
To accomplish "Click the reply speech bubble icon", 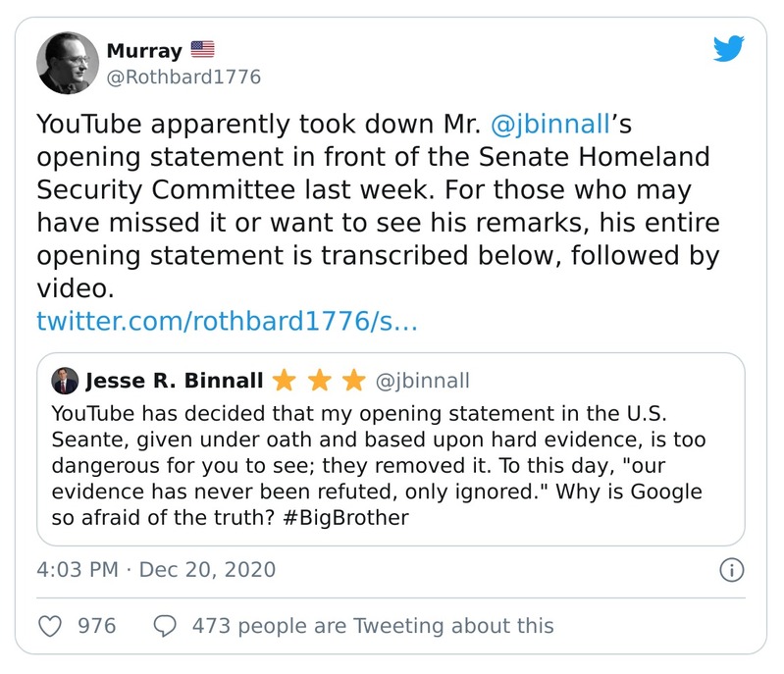I will click(x=165, y=625).
